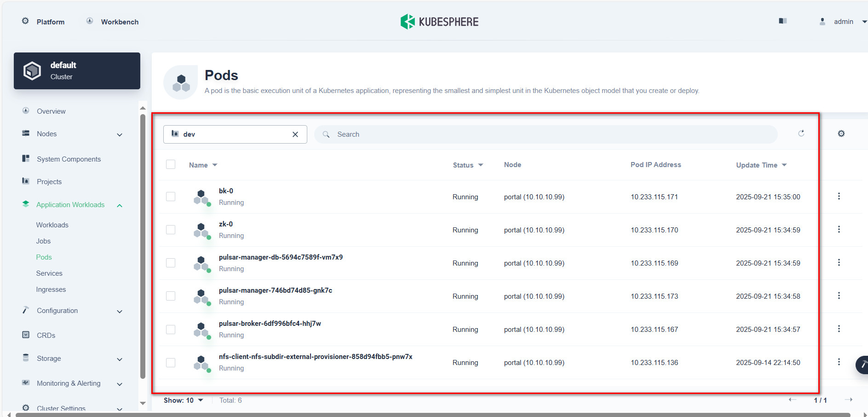
Task: Click the KubeSphere logo
Action: [x=439, y=22]
